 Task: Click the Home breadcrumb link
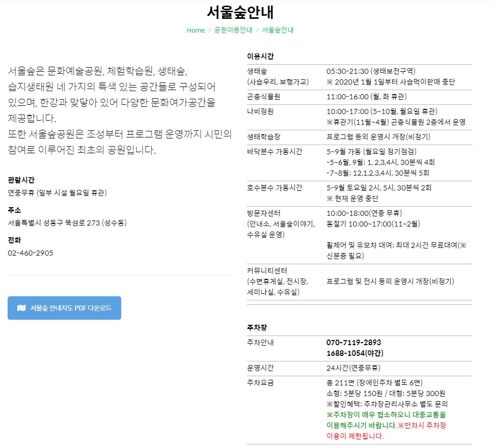point(196,30)
